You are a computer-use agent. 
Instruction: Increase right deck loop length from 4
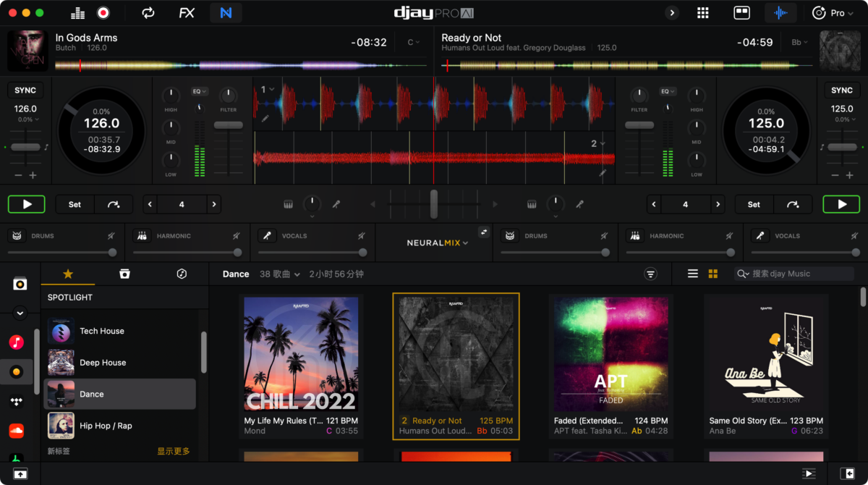[x=718, y=205]
